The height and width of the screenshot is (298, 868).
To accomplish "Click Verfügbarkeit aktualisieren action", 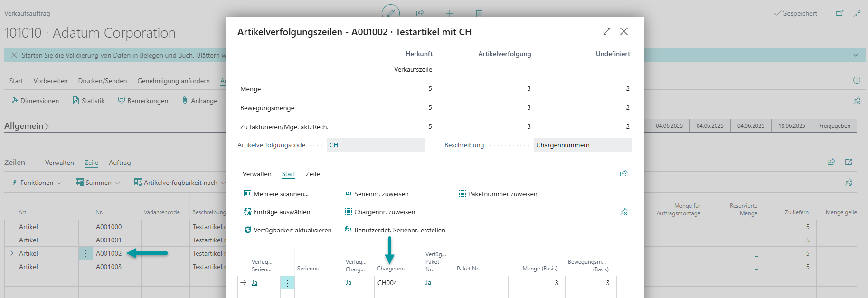I will (288, 230).
